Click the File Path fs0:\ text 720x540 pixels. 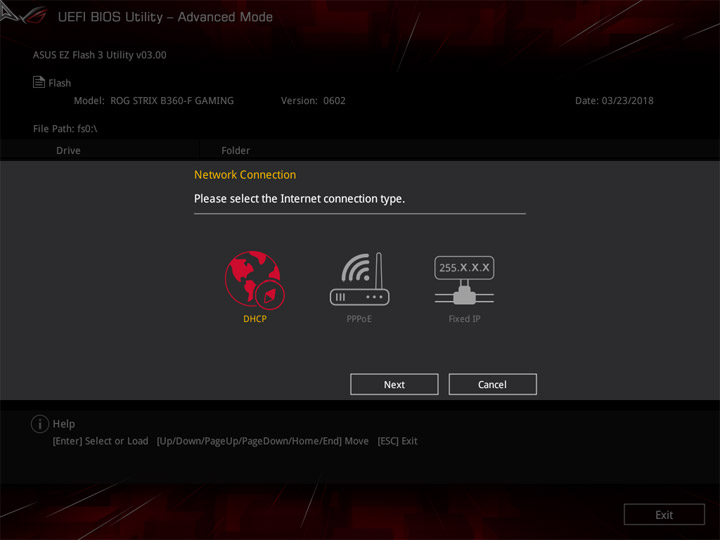coord(65,129)
